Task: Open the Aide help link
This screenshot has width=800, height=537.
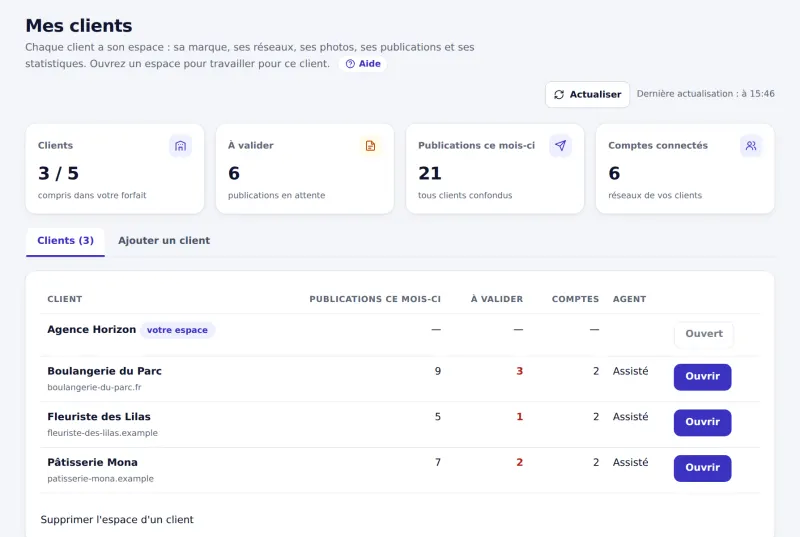Action: (x=363, y=64)
